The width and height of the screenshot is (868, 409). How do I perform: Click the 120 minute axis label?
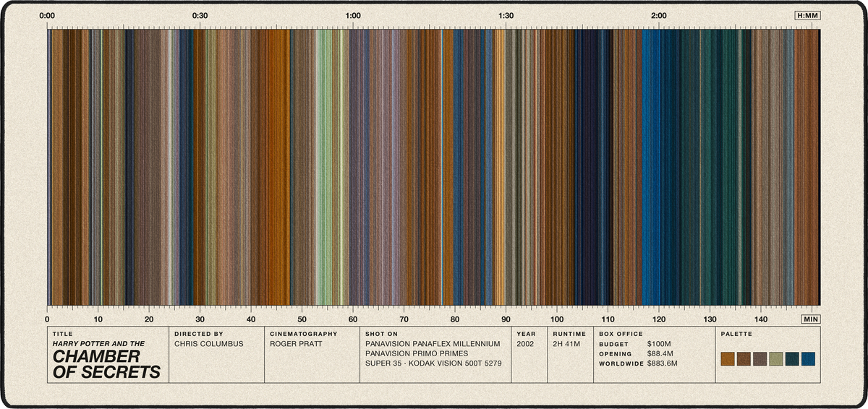pos(659,319)
